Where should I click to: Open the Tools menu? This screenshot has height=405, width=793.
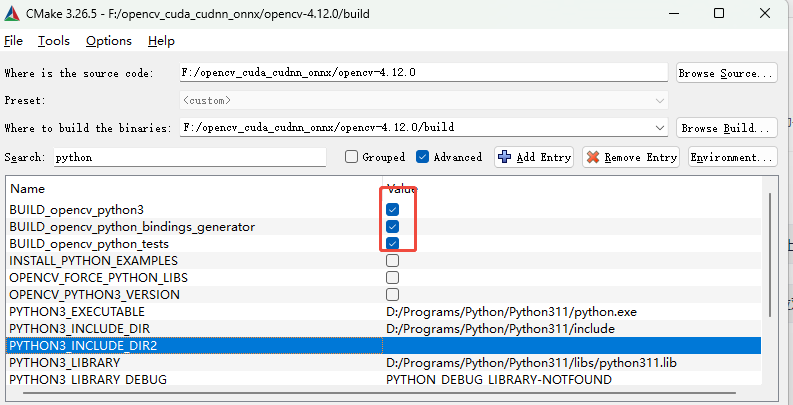(54, 41)
